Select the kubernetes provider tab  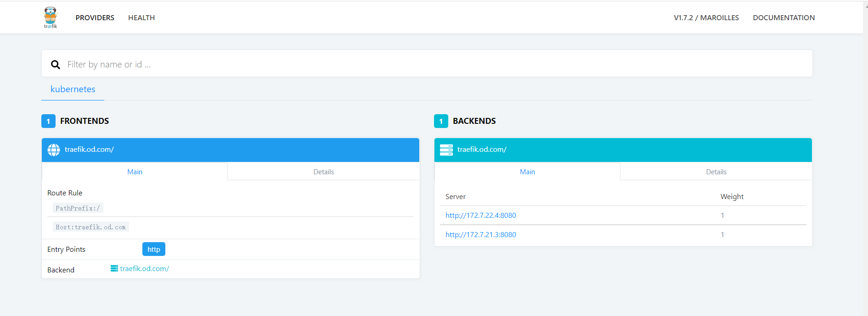(x=73, y=89)
